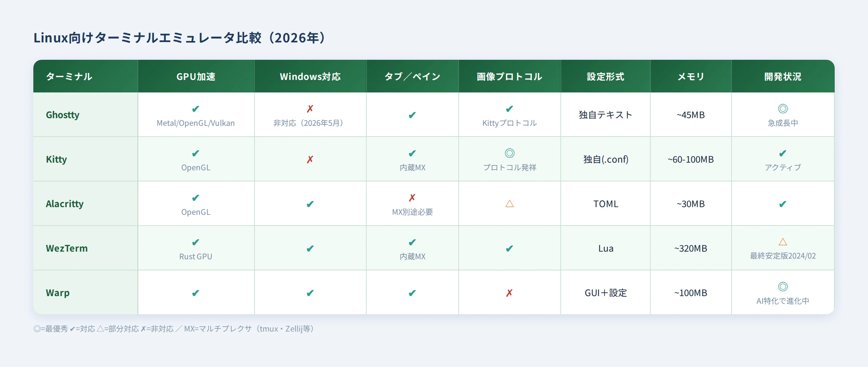Click the Kitty tab/pane checkmark
The height and width of the screenshot is (367, 868).
click(412, 153)
